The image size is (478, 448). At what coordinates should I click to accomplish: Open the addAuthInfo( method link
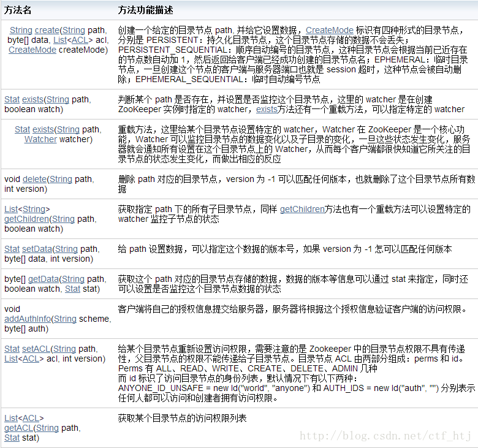(x=29, y=319)
